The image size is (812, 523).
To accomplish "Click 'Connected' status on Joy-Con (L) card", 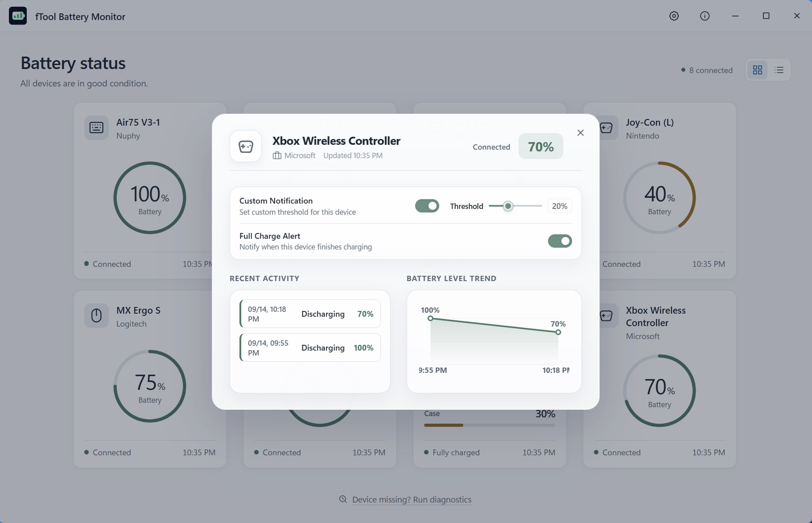I will 622,264.
